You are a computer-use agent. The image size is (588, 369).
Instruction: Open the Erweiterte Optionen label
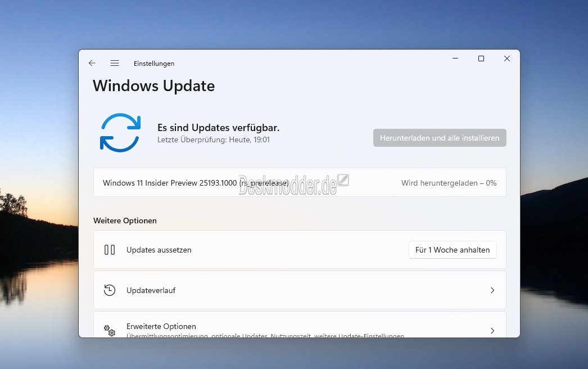pyautogui.click(x=161, y=326)
